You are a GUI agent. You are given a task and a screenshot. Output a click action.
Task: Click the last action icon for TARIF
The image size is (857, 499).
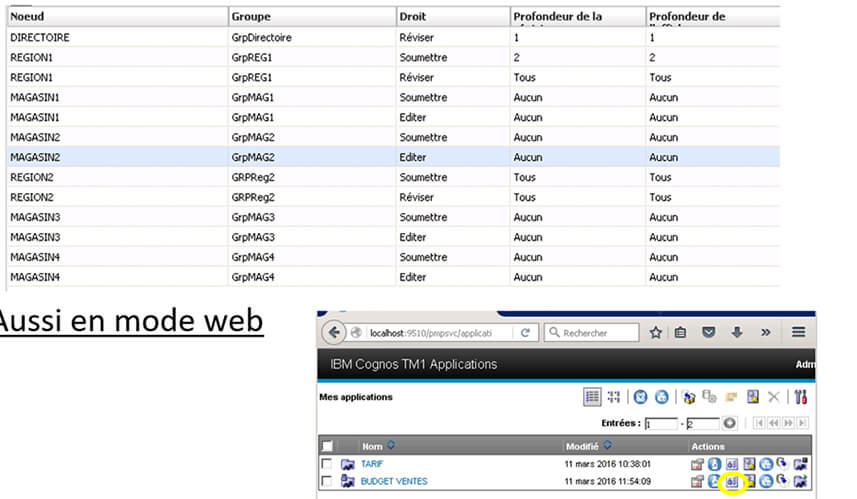pyautogui.click(x=801, y=465)
